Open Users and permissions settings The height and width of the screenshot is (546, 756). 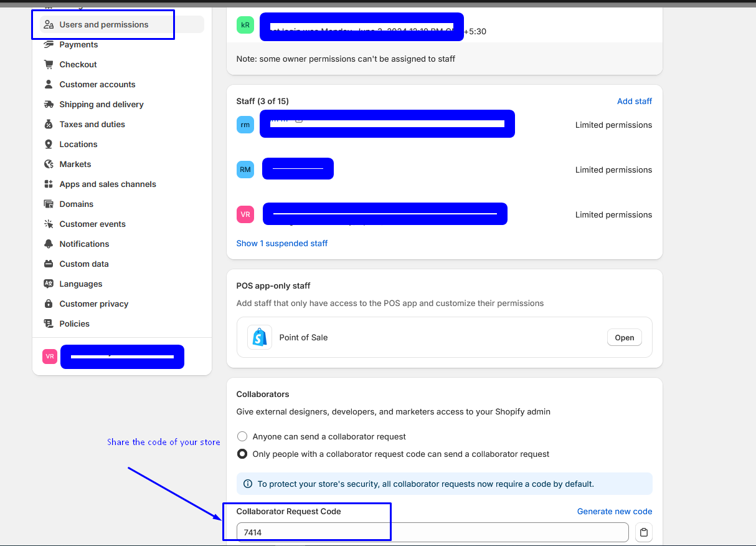[103, 25]
